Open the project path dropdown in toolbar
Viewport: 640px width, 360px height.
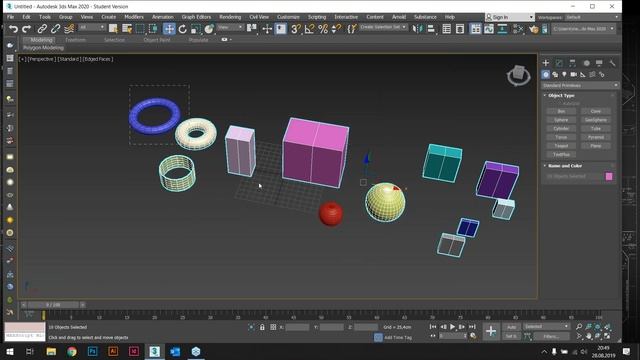[583, 29]
